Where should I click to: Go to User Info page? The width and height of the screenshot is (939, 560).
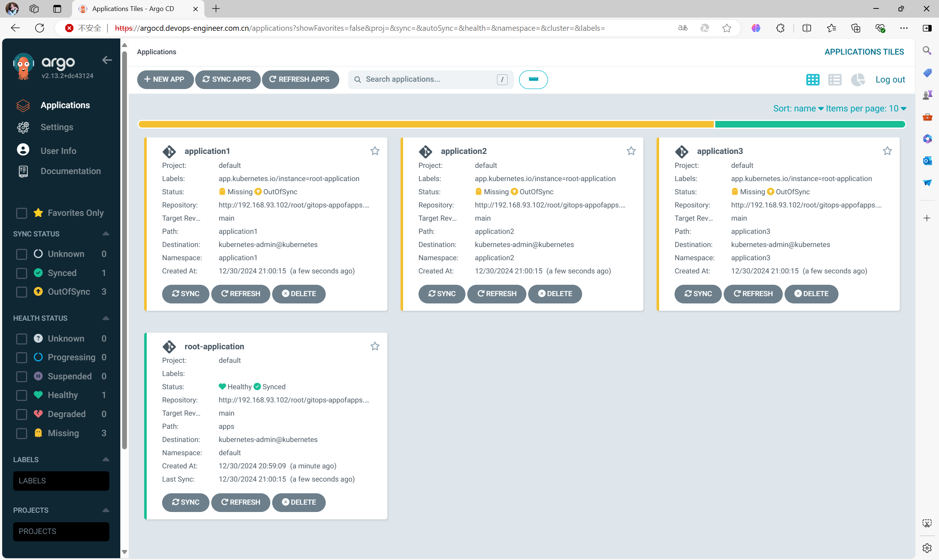[58, 151]
